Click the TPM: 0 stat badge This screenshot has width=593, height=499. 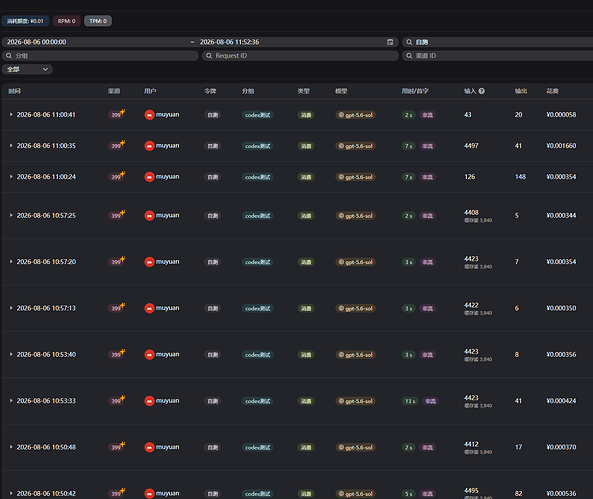(98, 21)
